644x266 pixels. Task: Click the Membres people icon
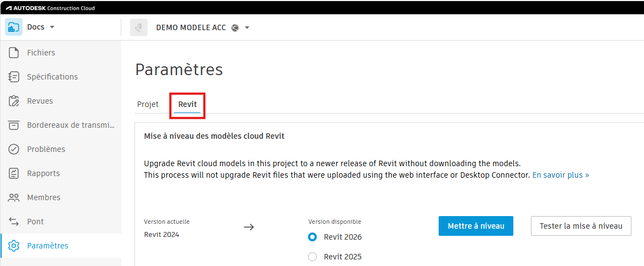pyautogui.click(x=14, y=197)
